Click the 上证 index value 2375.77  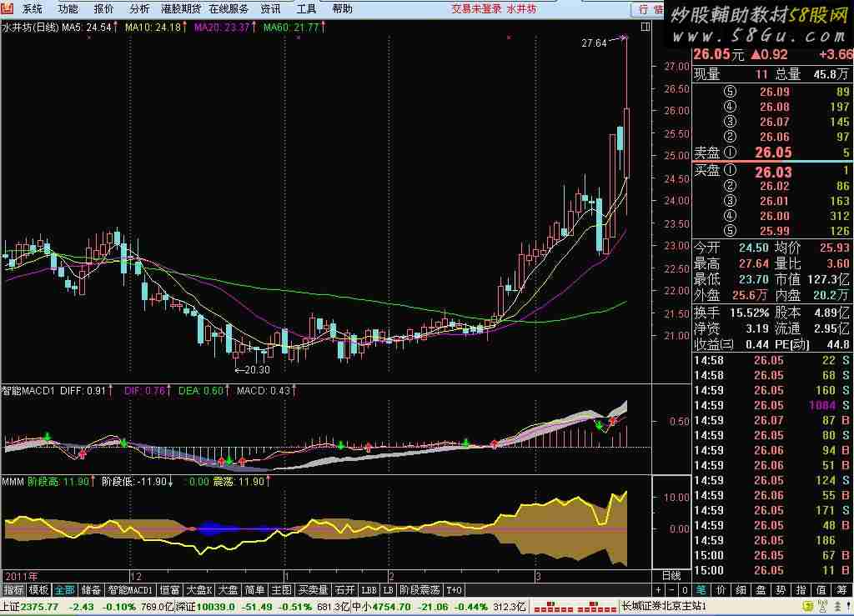click(x=39, y=606)
